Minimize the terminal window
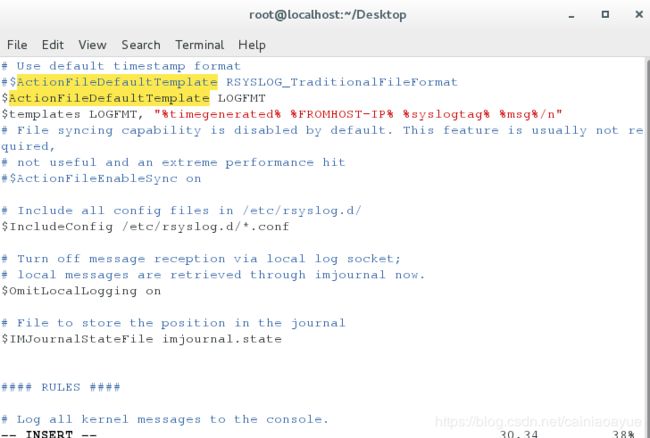The image size is (650, 438). pyautogui.click(x=572, y=15)
